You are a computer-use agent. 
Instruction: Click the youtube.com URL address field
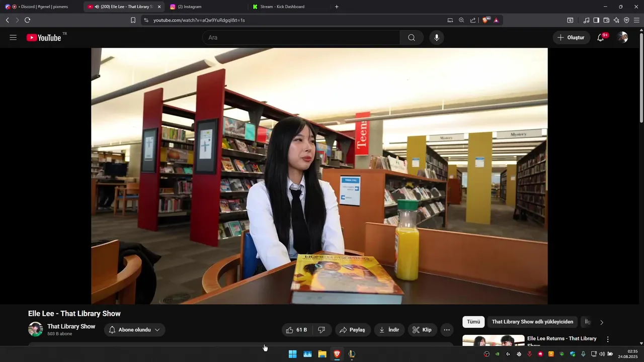(297, 20)
